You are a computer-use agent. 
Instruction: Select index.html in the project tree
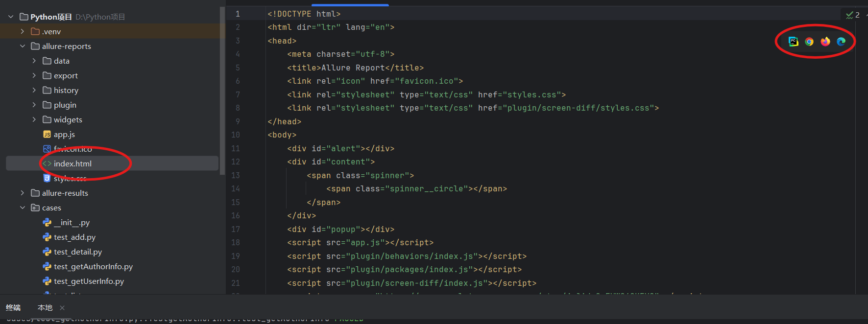point(112,163)
